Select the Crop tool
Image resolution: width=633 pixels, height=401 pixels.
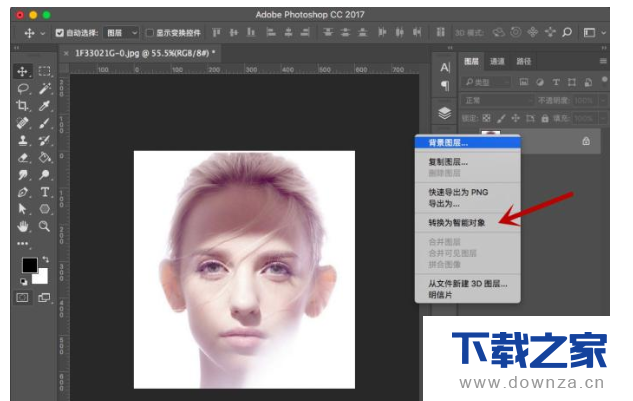[22, 106]
